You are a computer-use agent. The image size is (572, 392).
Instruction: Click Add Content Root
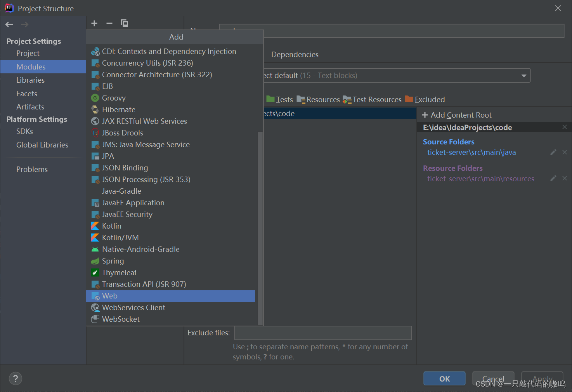[457, 115]
